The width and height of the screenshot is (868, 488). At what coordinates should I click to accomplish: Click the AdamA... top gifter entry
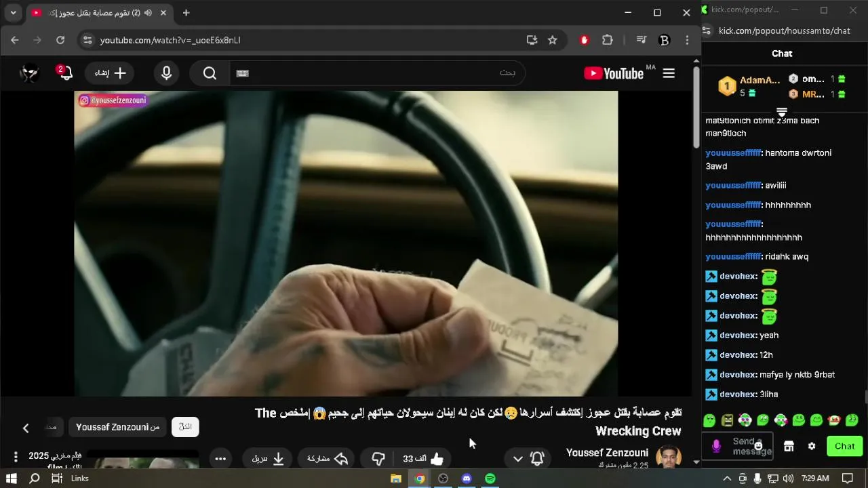pos(750,86)
